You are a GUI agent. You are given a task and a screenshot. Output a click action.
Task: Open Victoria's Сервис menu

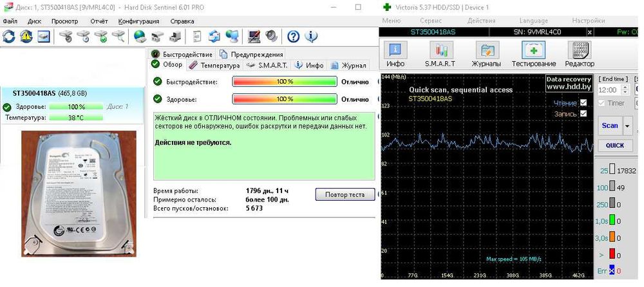[x=431, y=21]
